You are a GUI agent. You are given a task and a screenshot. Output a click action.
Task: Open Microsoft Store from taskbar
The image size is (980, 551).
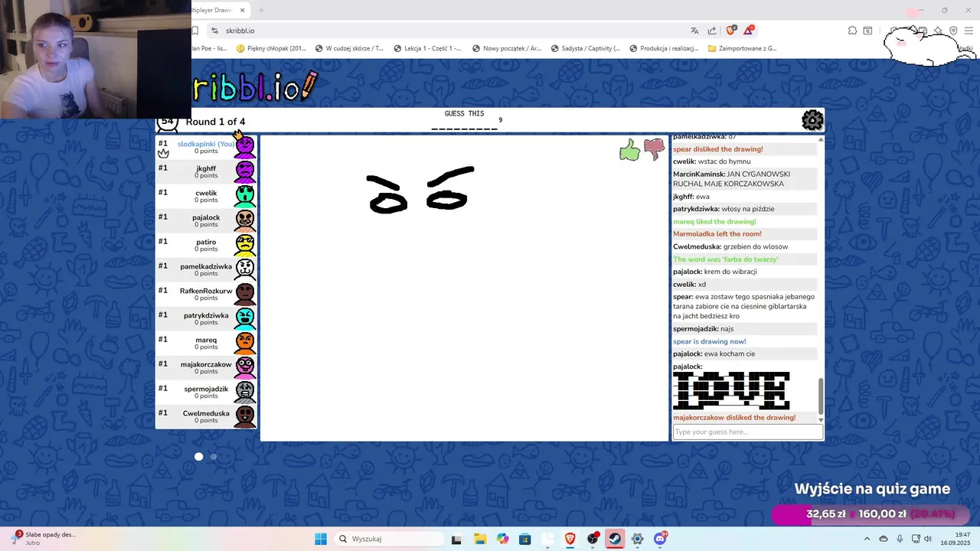(524, 539)
